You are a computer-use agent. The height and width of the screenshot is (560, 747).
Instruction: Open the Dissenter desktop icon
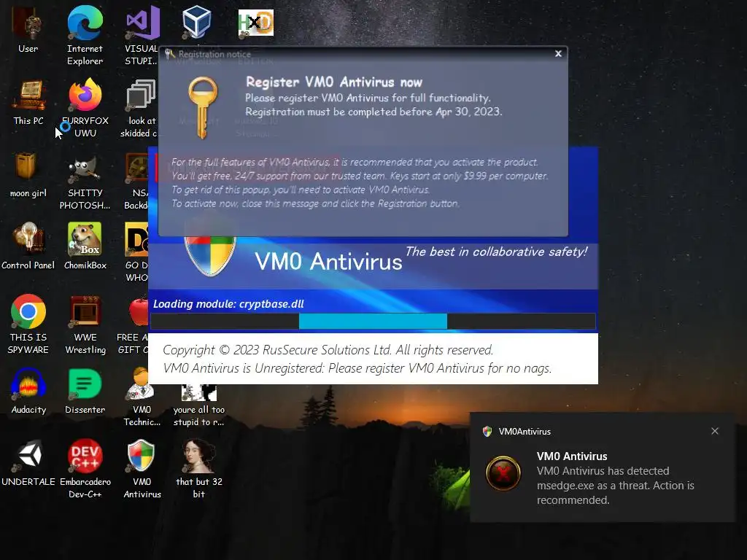(85, 391)
